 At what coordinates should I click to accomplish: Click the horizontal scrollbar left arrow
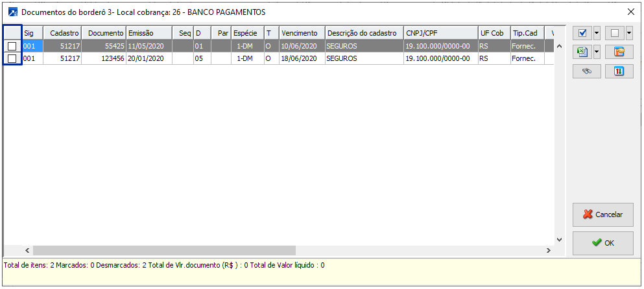click(27, 250)
